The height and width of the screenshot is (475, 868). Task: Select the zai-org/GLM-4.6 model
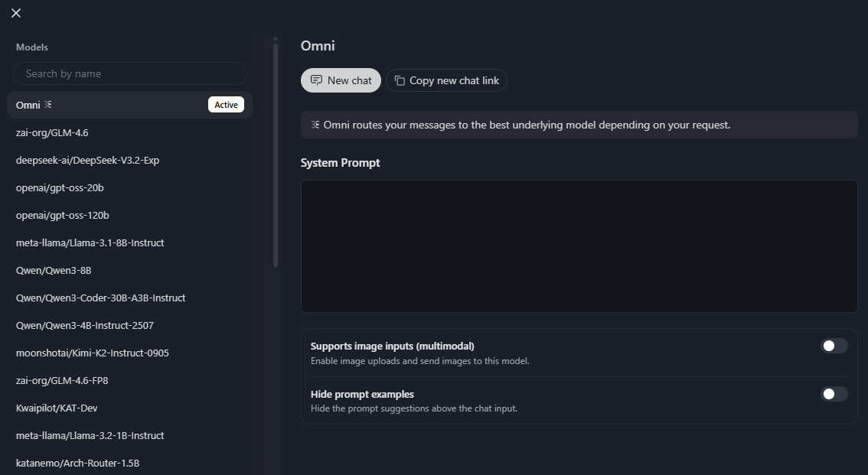click(51, 132)
